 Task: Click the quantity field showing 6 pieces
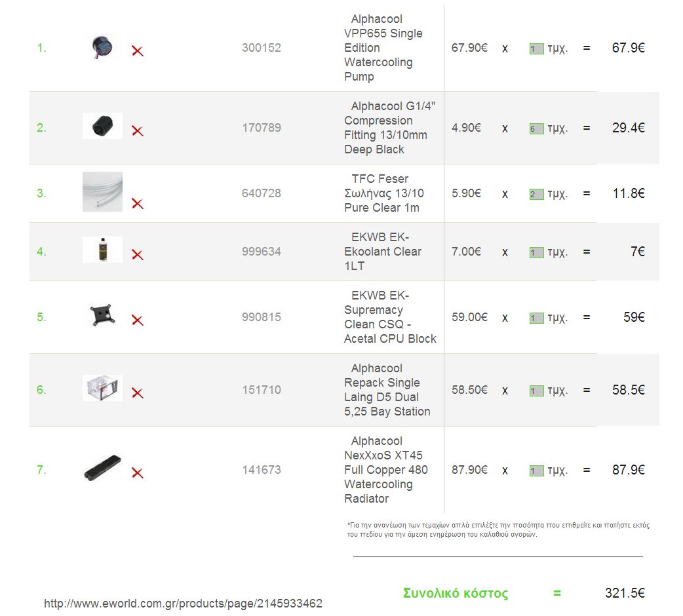[x=537, y=129]
